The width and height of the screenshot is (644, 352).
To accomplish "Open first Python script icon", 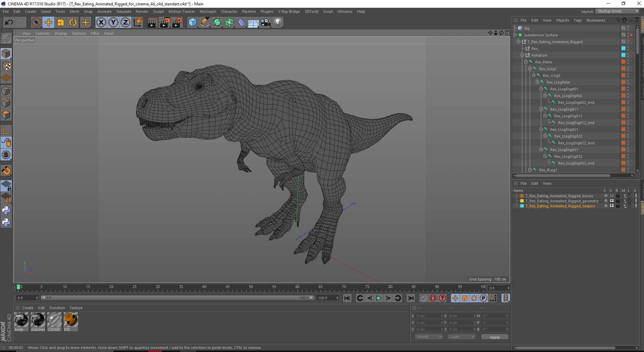I will pyautogui.click(x=6, y=210).
